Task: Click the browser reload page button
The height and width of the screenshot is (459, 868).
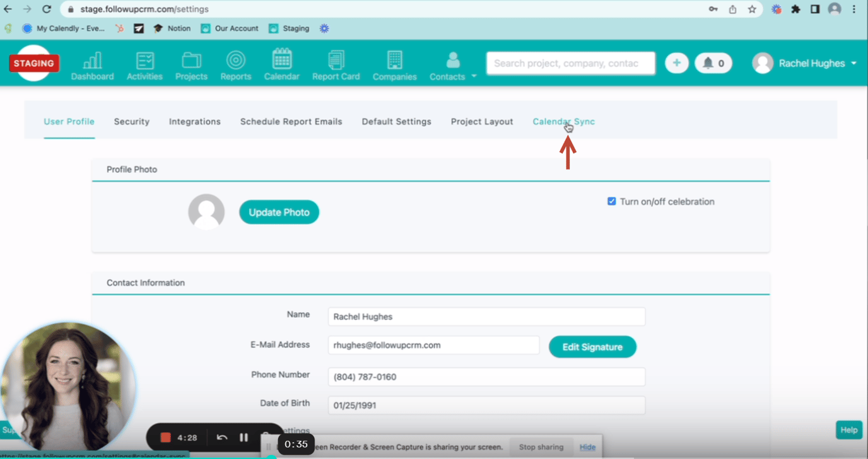Action: 47,9
